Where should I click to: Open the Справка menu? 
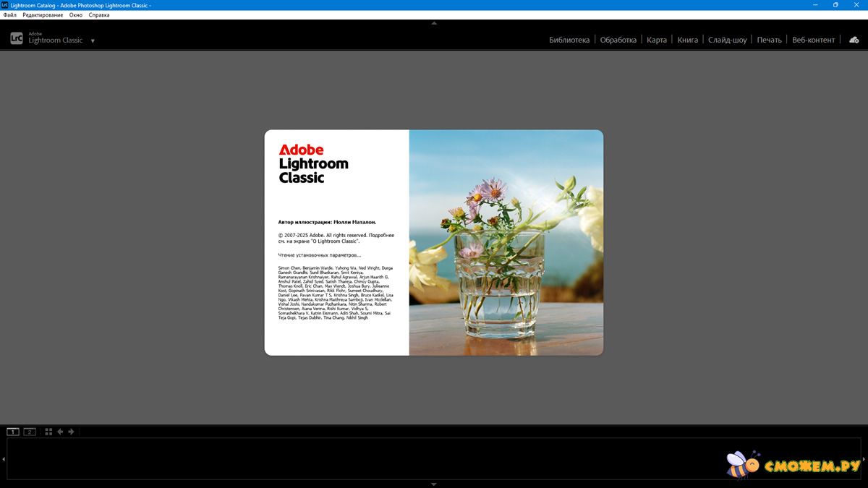click(x=99, y=15)
